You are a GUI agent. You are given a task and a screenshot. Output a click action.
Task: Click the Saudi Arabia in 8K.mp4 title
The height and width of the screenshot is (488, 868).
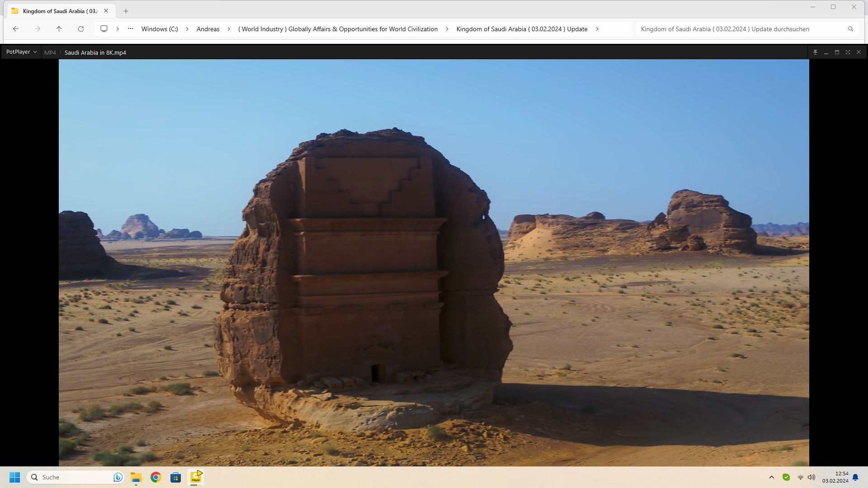coord(95,52)
